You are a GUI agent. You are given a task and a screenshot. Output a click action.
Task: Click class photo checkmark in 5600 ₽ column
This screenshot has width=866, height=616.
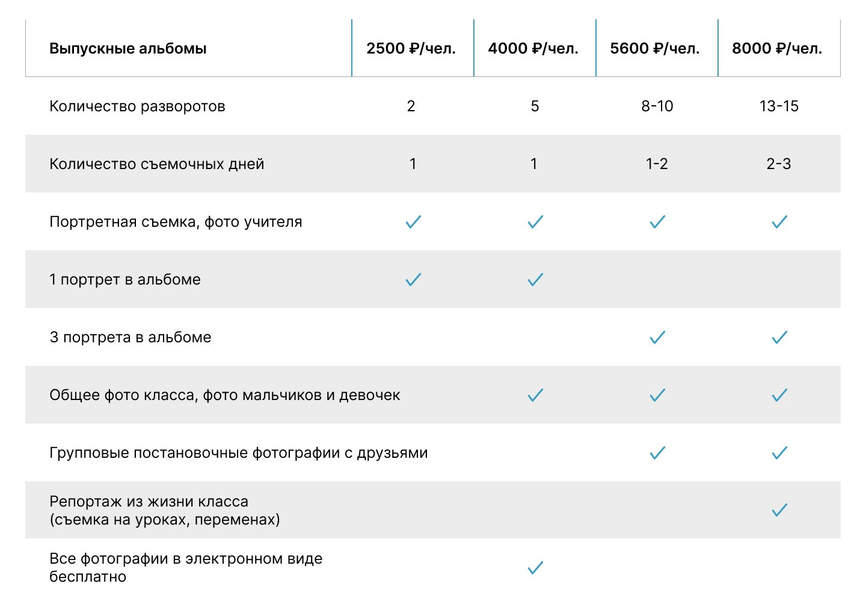[657, 395]
